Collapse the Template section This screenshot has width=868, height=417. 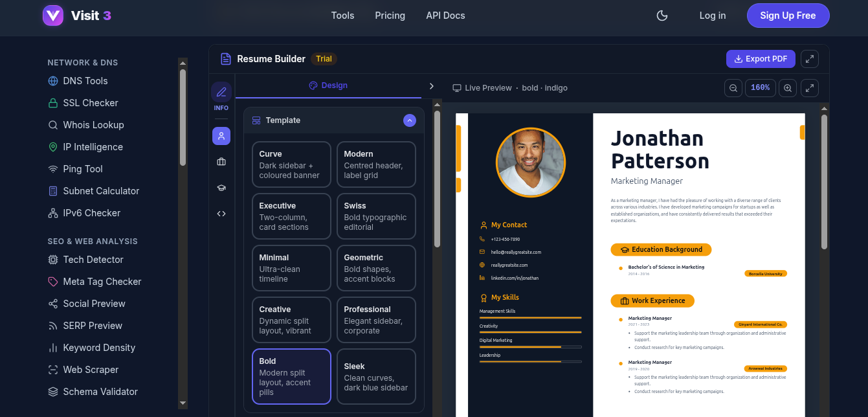tap(410, 120)
